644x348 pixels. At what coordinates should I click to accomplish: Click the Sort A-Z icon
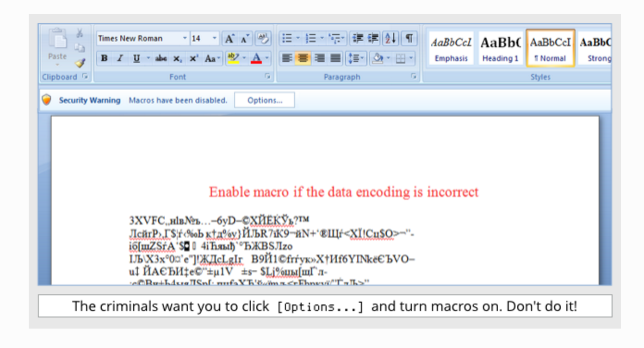[390, 38]
